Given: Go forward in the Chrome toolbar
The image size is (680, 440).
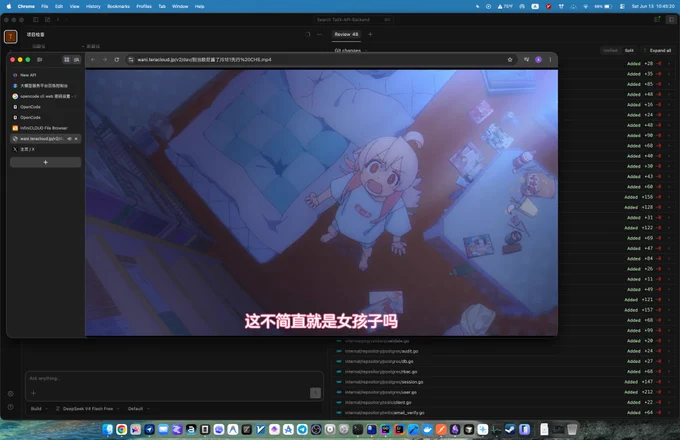Looking at the screenshot, I should pos(105,59).
